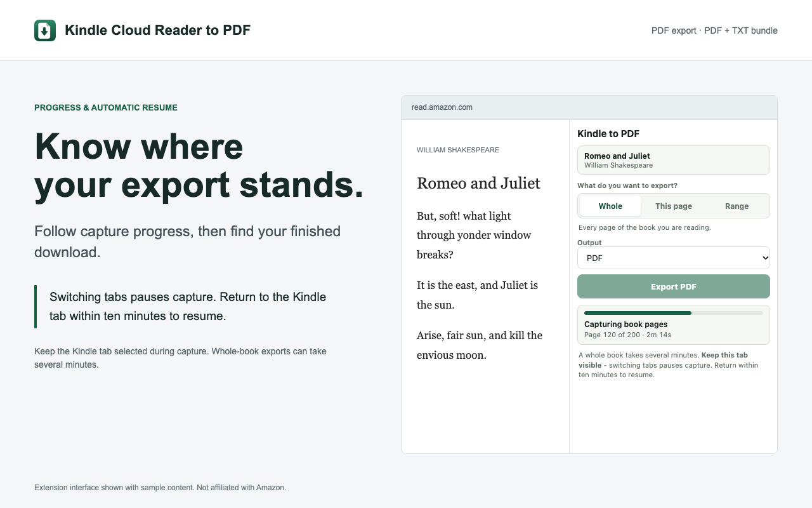Click the 'Know where your export stands.' heading

tap(199, 165)
